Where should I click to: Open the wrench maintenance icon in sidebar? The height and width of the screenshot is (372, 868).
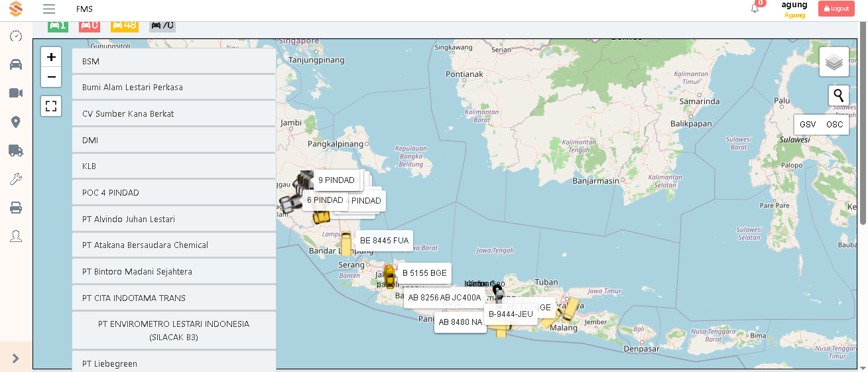tap(16, 179)
